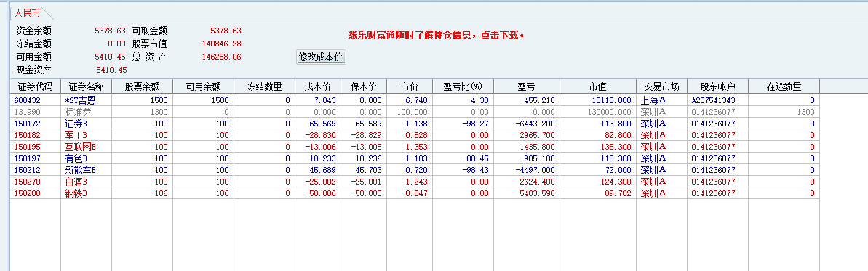Click the 股票余额 column header
The image size is (868, 271).
pos(143,87)
